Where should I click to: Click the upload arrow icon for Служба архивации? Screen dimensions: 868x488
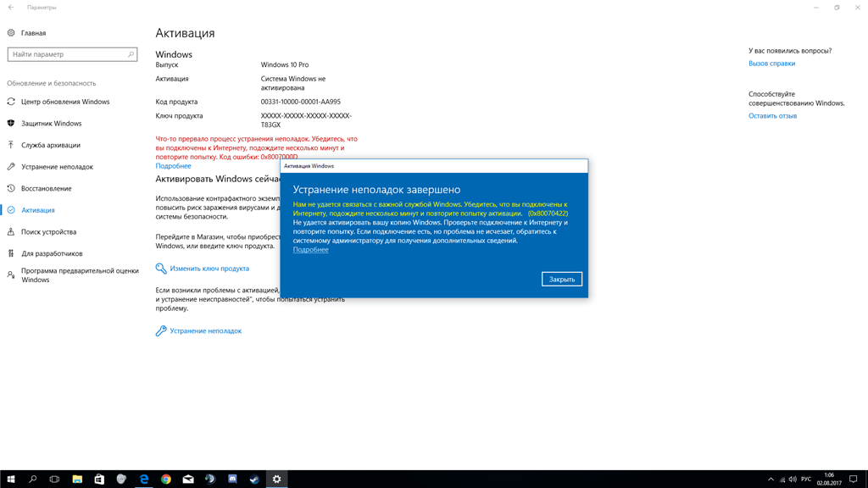tap(11, 145)
